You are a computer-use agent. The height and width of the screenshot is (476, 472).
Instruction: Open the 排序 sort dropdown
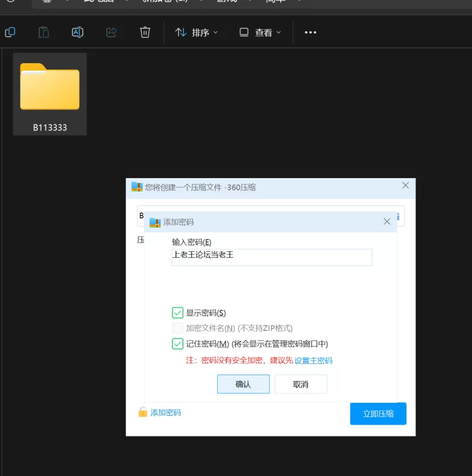tap(196, 32)
